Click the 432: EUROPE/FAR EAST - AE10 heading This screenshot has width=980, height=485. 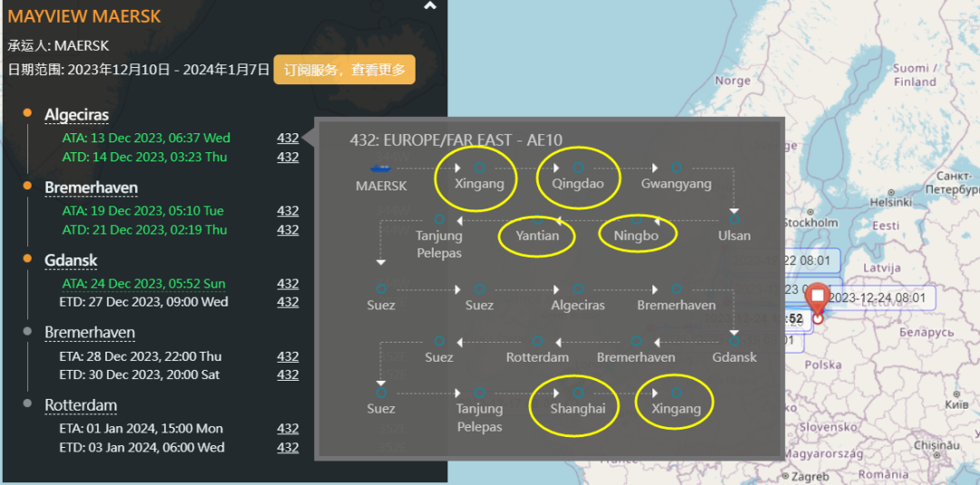pyautogui.click(x=456, y=141)
